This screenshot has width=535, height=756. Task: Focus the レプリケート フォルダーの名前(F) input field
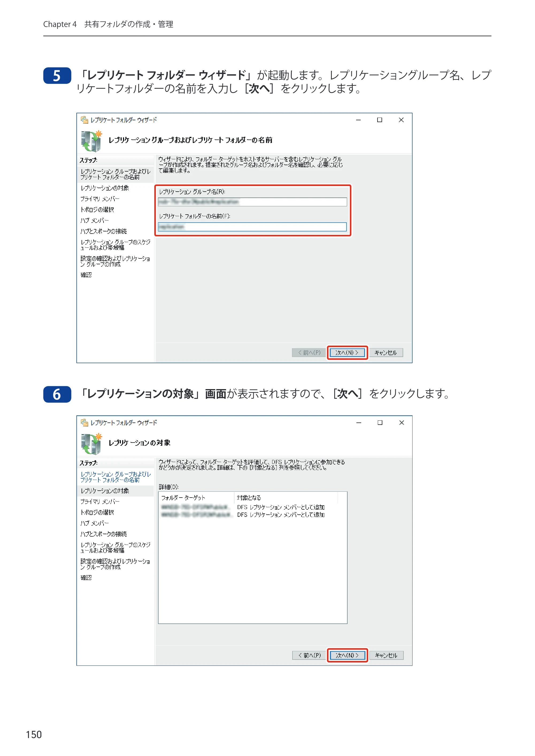[x=252, y=227]
